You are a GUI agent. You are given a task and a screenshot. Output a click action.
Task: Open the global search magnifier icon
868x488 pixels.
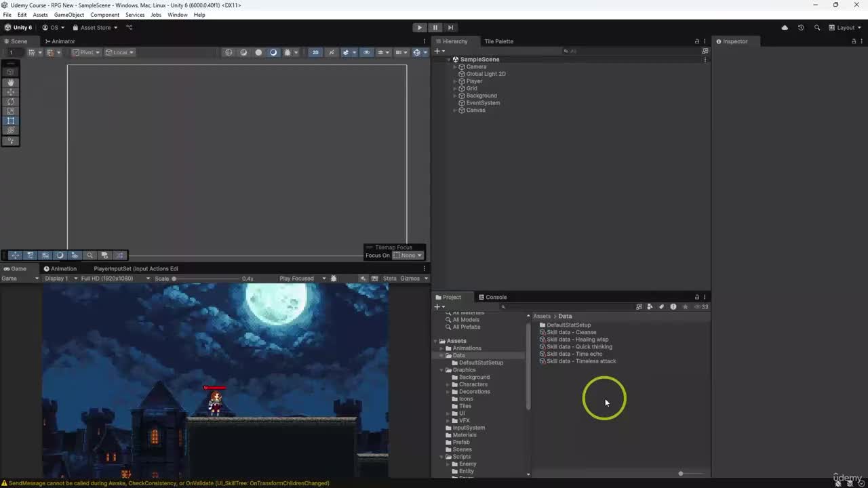tap(817, 28)
